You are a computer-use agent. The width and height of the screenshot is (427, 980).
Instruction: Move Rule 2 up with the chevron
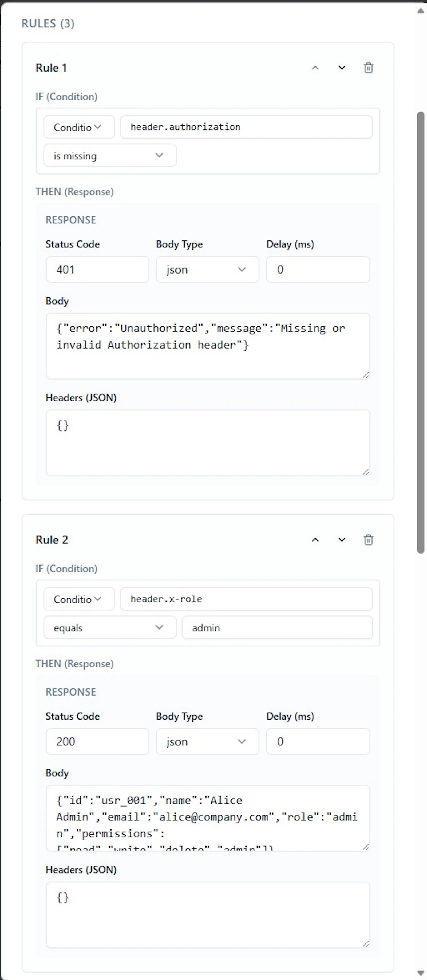315,540
